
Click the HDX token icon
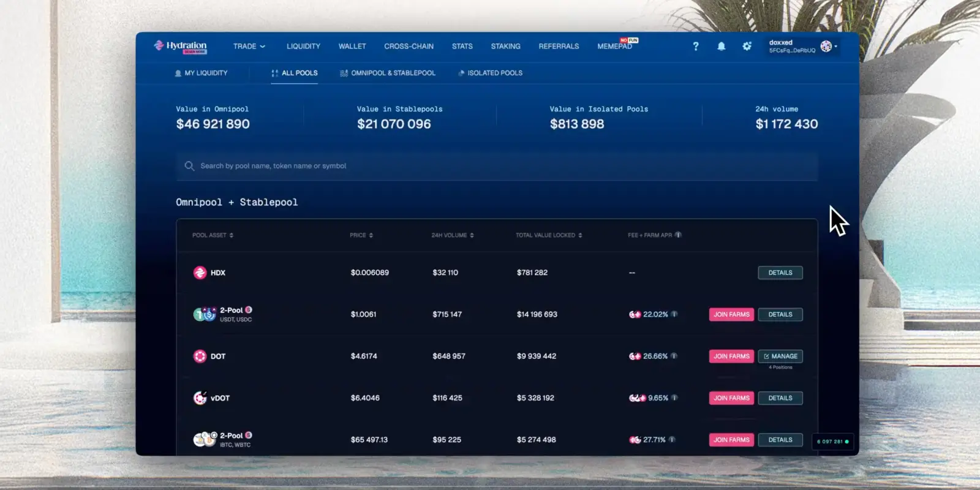[200, 273]
